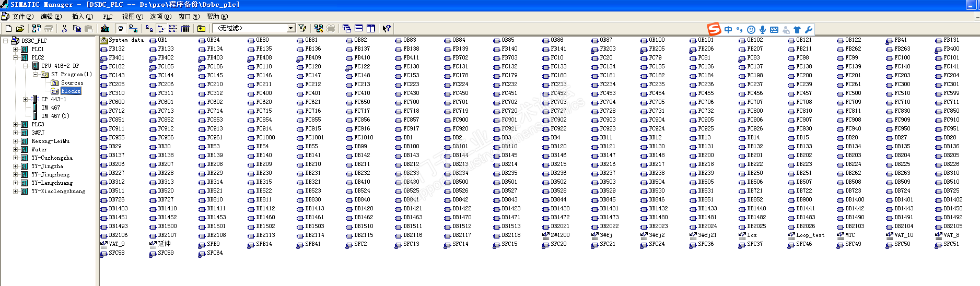Expand the YY-Jingzha station node

coord(16,166)
